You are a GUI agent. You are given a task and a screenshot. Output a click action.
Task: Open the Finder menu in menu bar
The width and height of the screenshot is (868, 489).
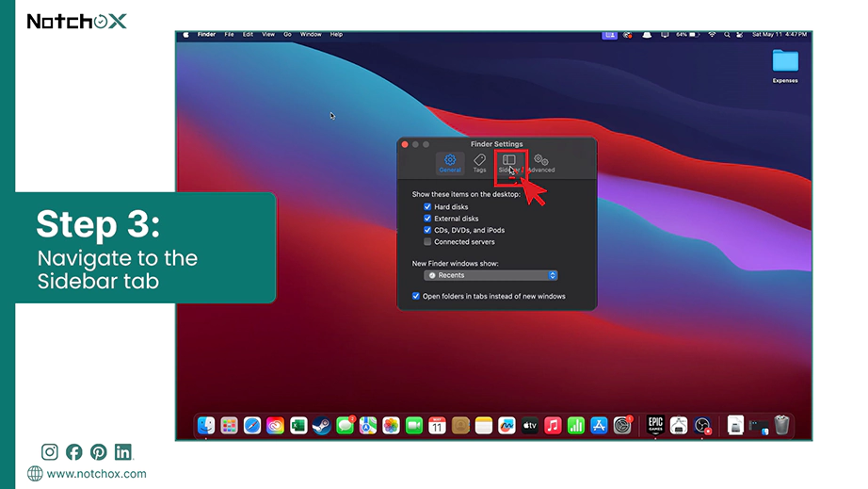(x=206, y=34)
